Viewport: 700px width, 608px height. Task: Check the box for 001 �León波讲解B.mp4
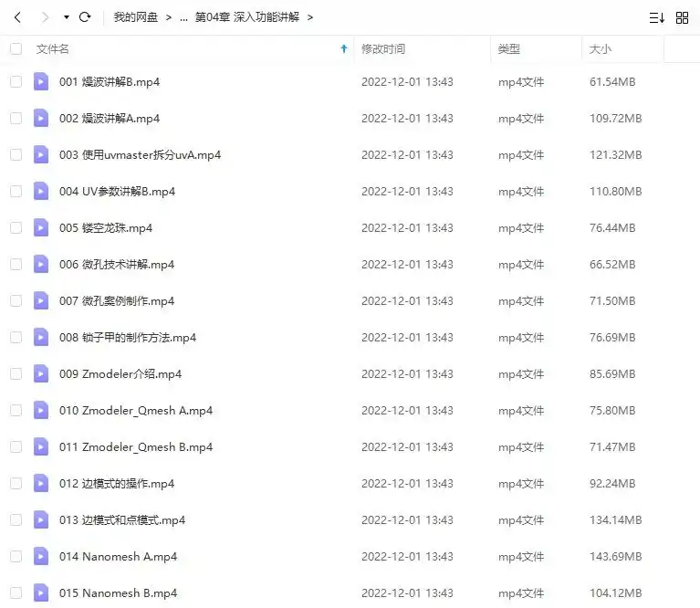[16, 82]
